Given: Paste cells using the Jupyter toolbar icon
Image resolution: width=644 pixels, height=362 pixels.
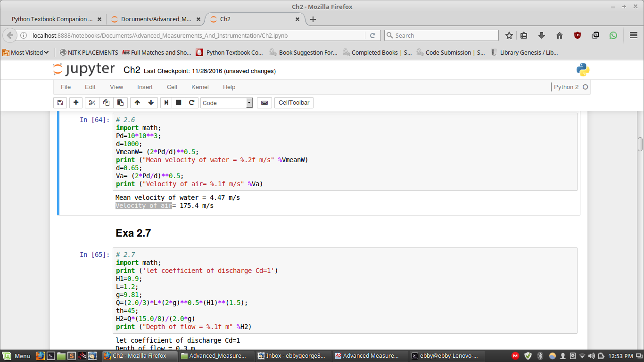Looking at the screenshot, I should coord(120,103).
